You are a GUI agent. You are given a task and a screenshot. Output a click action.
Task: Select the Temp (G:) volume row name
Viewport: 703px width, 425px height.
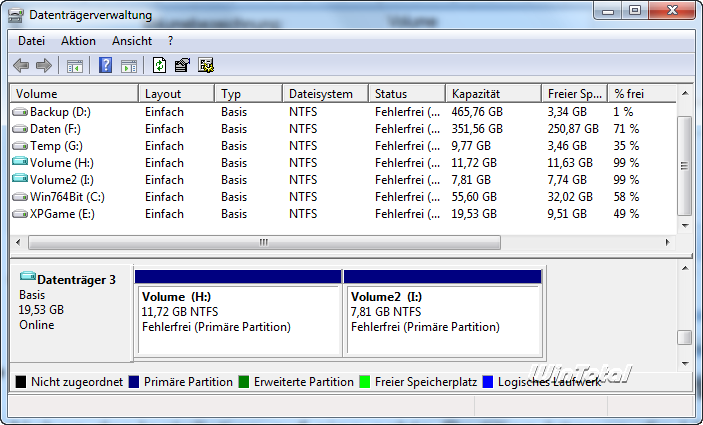(56, 146)
